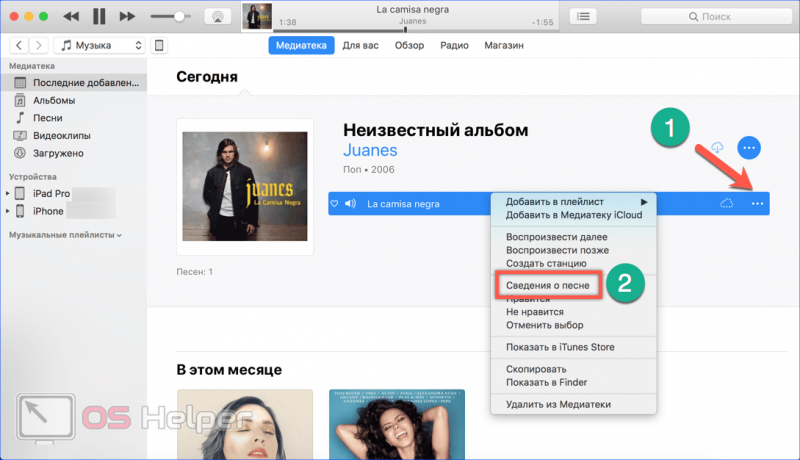Click the playback progress bar
The image size is (800, 460).
coord(416,30)
